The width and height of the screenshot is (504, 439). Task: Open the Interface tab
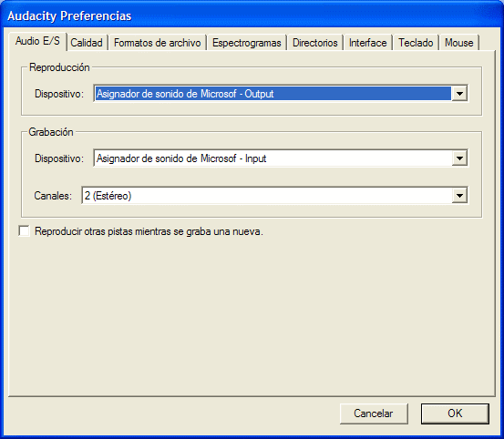(367, 43)
